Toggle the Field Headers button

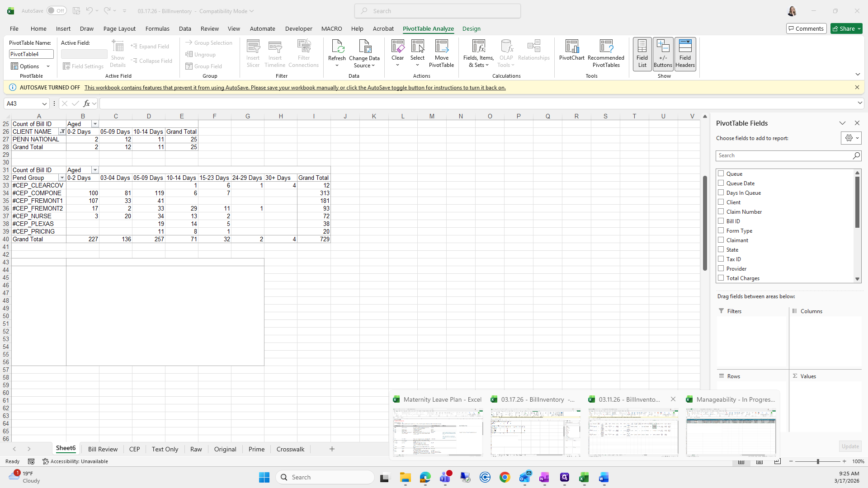(x=685, y=54)
